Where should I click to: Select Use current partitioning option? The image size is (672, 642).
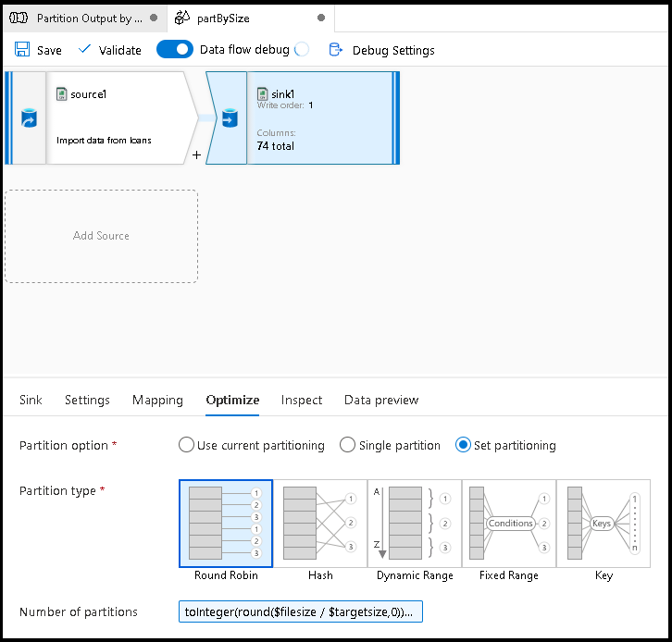(x=186, y=445)
